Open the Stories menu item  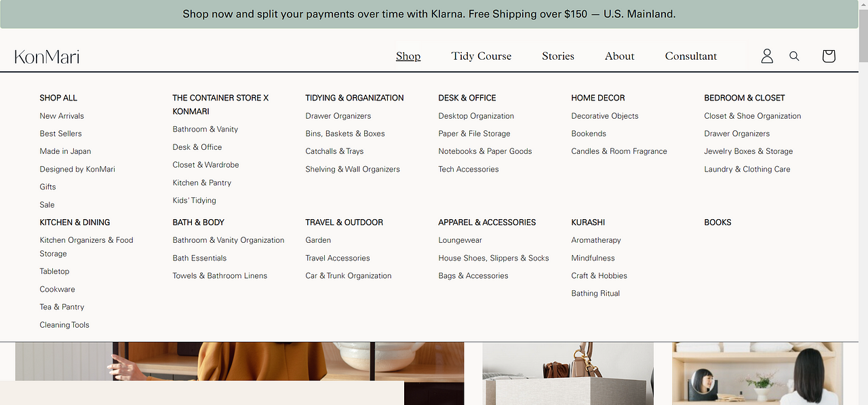coord(558,56)
